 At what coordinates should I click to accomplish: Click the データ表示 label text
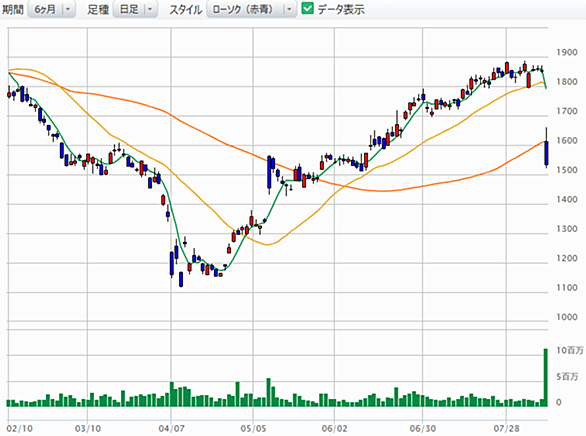click(x=341, y=9)
